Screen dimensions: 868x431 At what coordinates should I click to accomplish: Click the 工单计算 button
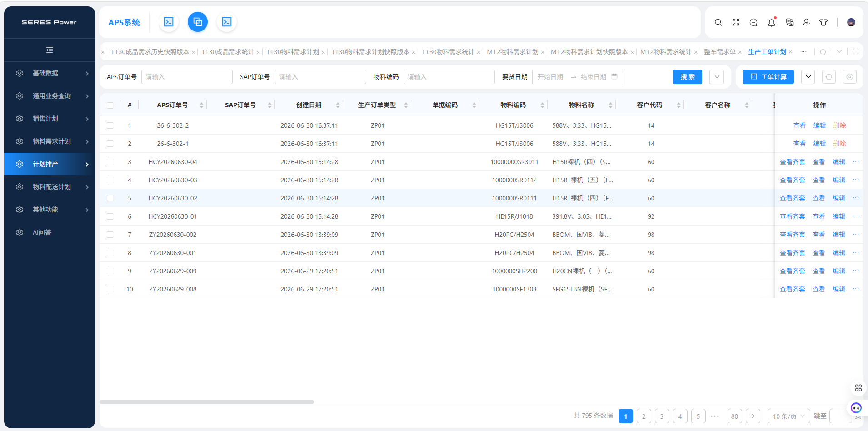click(x=768, y=77)
